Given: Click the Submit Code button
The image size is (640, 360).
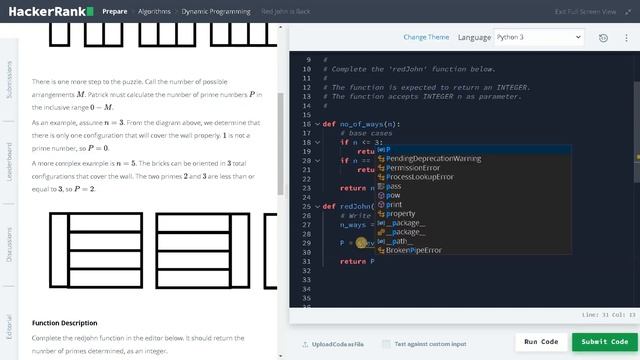Looking at the screenshot, I should 604,342.
